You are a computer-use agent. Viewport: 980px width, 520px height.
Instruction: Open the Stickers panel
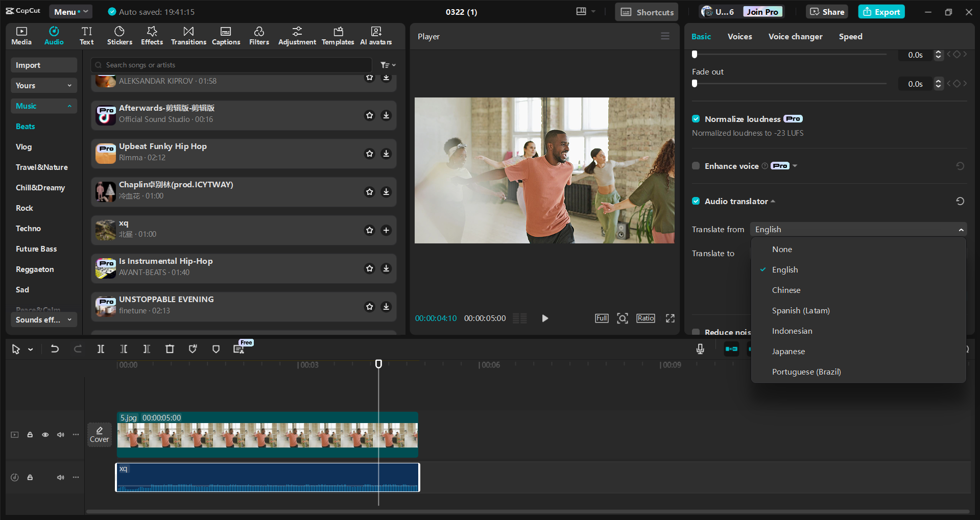tap(119, 36)
